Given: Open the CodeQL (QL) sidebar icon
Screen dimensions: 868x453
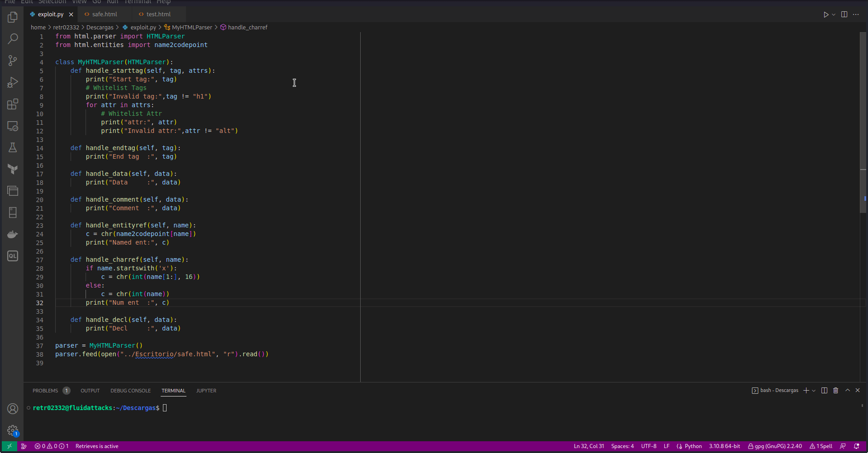Looking at the screenshot, I should point(13,256).
